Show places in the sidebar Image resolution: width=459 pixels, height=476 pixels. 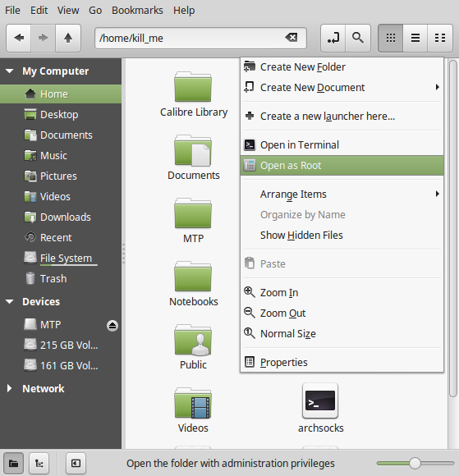pyautogui.click(x=13, y=463)
